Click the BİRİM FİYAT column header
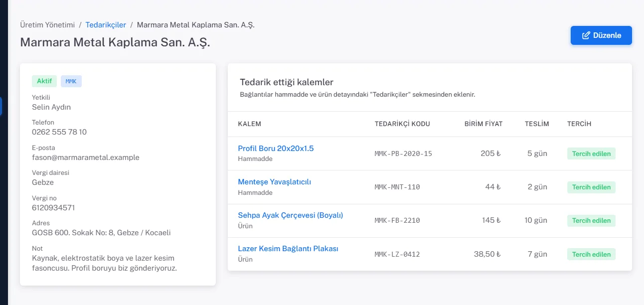The image size is (644, 305). click(483, 124)
